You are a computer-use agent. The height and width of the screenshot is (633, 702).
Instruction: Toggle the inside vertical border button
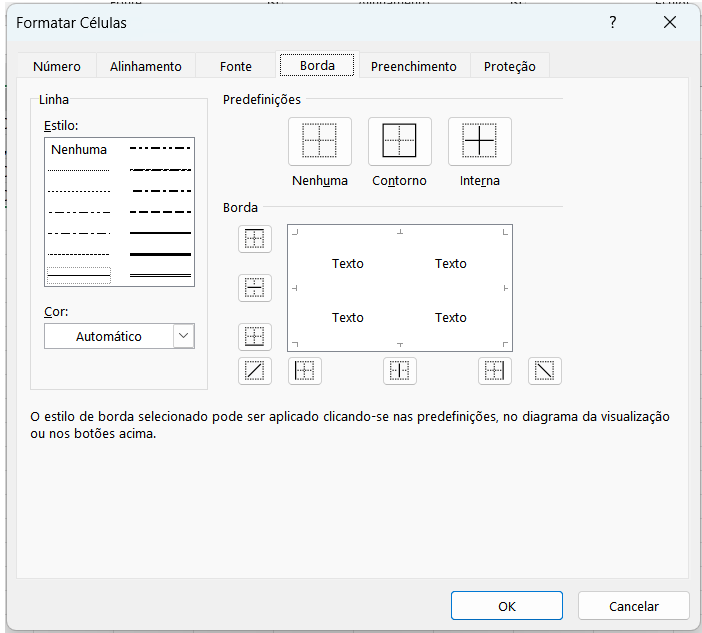400,371
